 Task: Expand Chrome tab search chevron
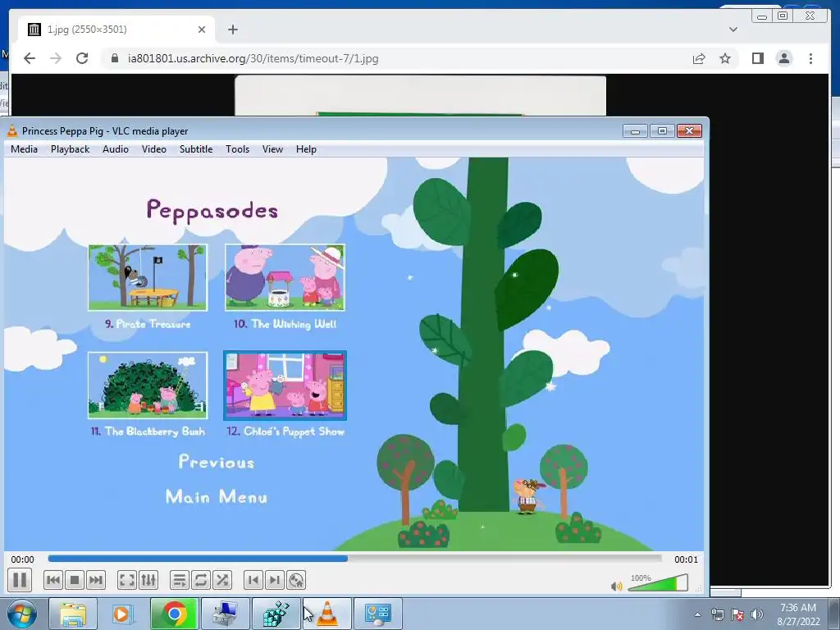(x=733, y=30)
